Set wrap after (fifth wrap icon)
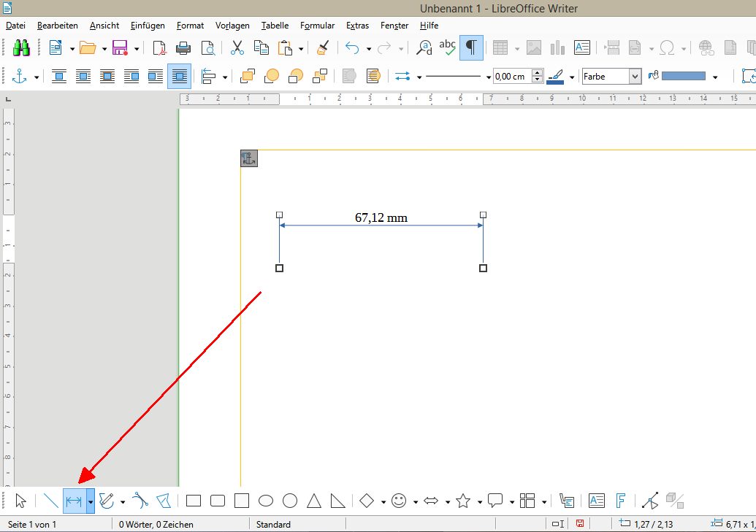 (156, 76)
